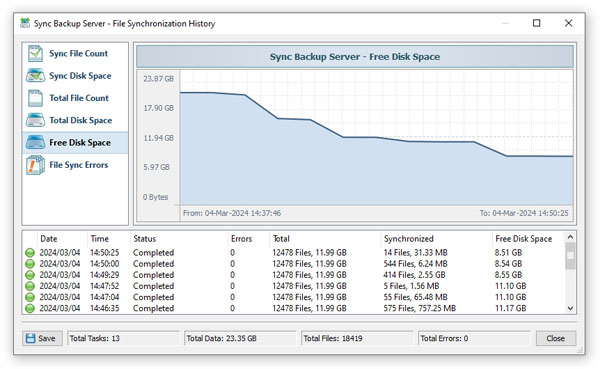Screen dimensions: 600x369
Task: Show the Total File Count chart
Action: click(x=75, y=98)
